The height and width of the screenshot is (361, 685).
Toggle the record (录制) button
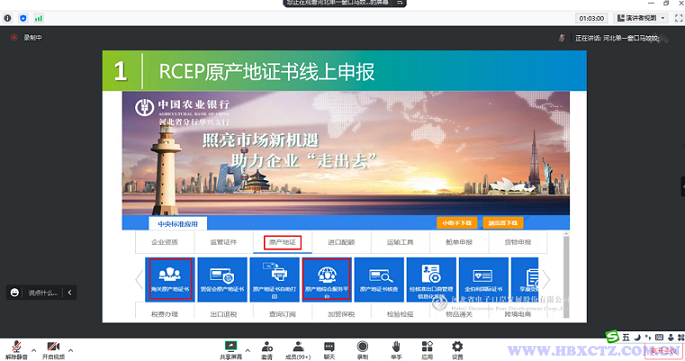coord(362,350)
